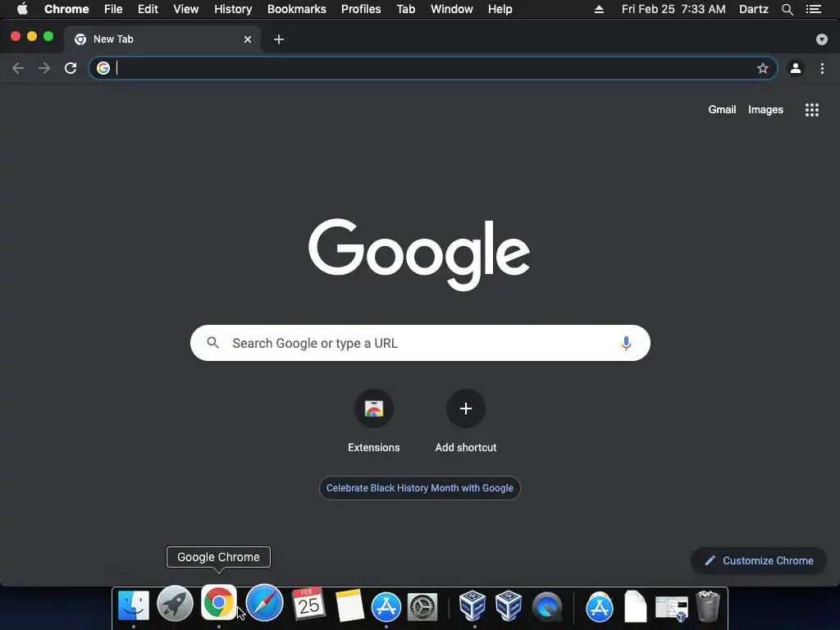Open the Window menu
Viewport: 840px width, 630px height.
coord(452,9)
